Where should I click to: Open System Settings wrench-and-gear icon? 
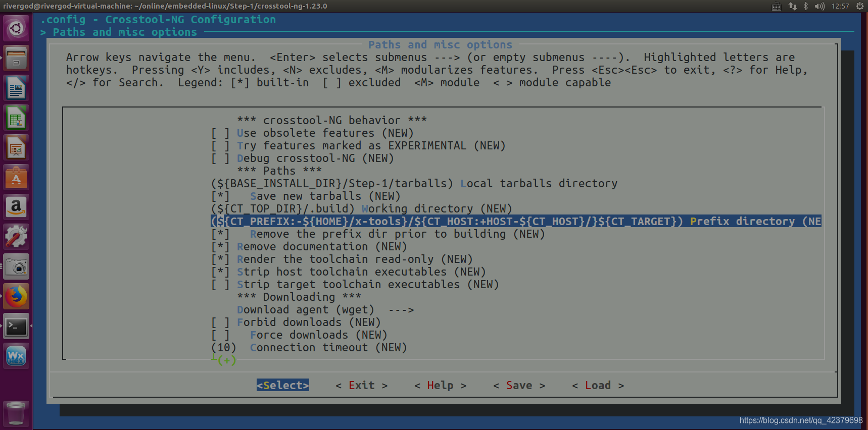[16, 237]
